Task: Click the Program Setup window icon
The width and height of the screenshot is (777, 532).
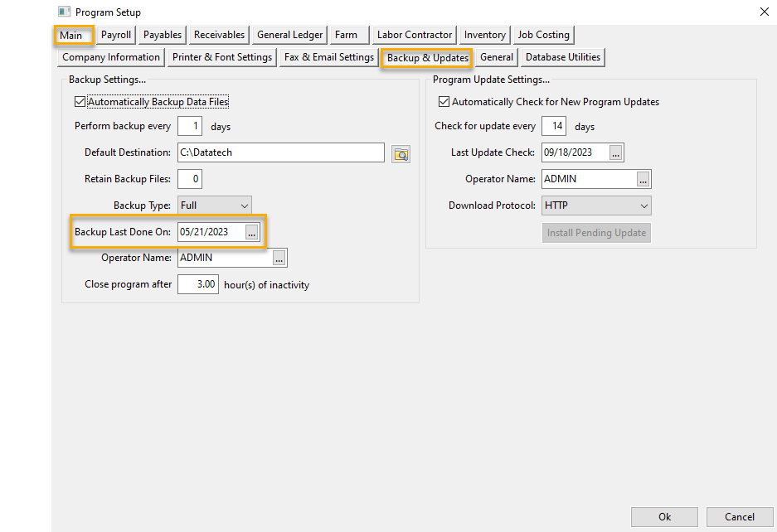Action: click(x=64, y=12)
